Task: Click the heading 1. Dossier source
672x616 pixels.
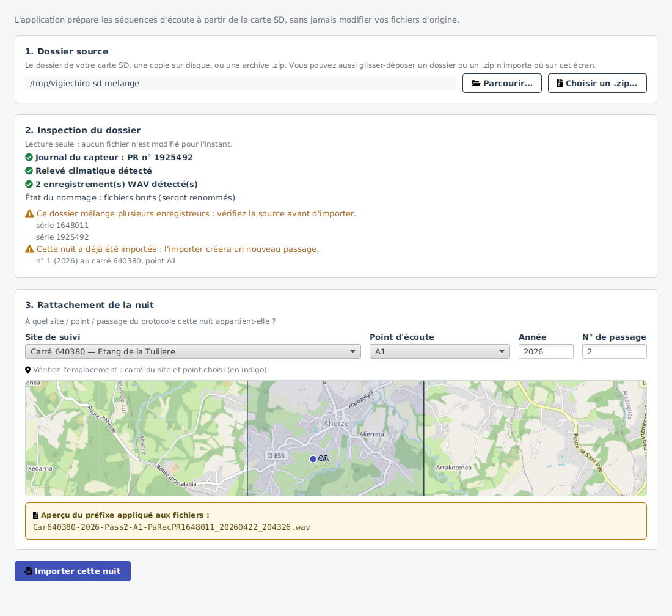Action: pos(67,51)
